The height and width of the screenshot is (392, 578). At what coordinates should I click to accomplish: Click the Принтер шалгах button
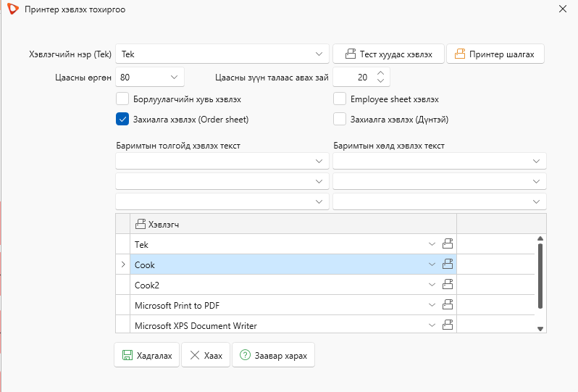(495, 54)
